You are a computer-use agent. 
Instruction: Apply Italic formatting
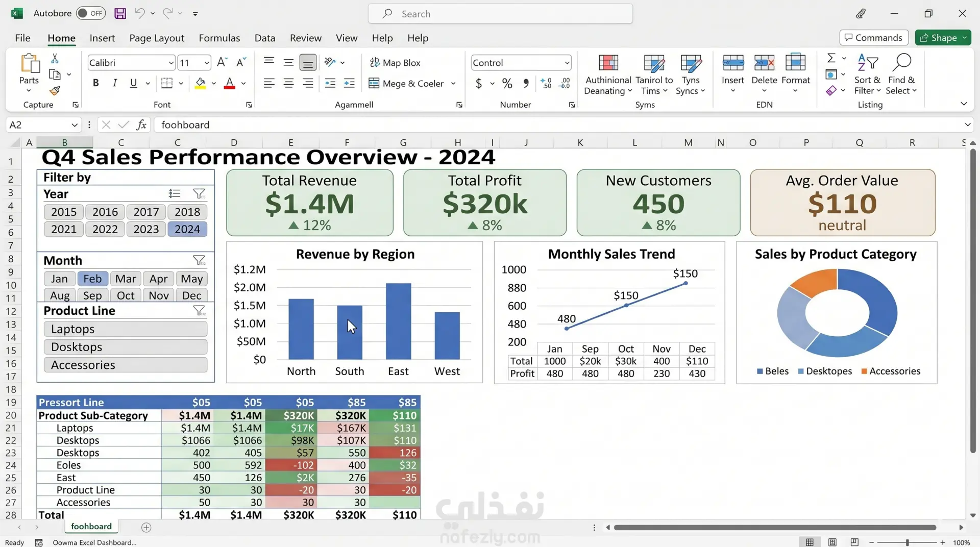[114, 83]
